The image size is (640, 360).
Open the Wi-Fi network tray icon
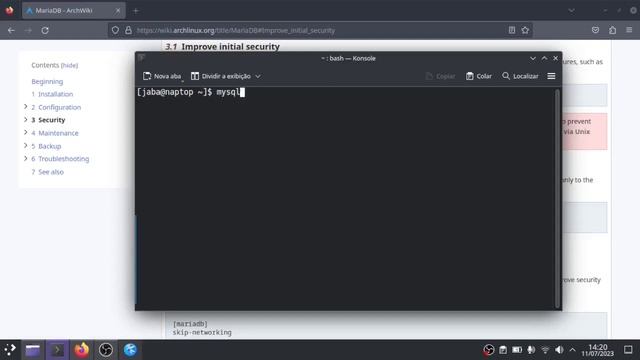[545, 350]
